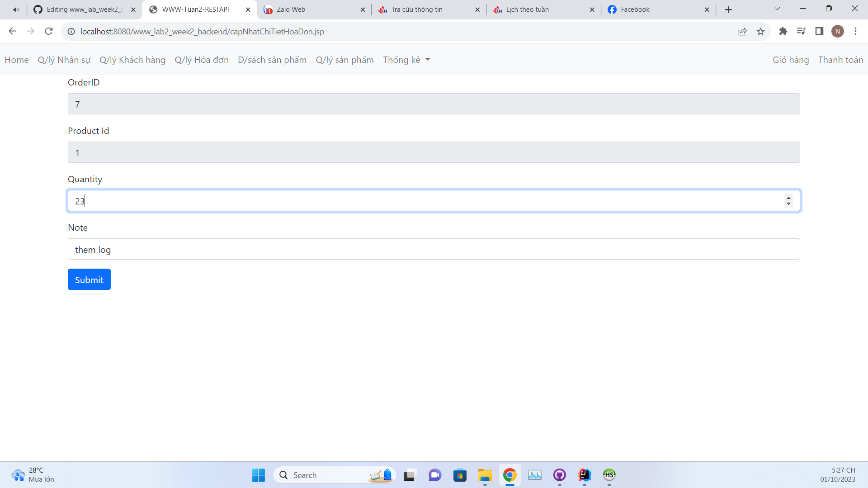Open the media controls icon in the toolbar
The height and width of the screenshot is (488, 868).
802,31
